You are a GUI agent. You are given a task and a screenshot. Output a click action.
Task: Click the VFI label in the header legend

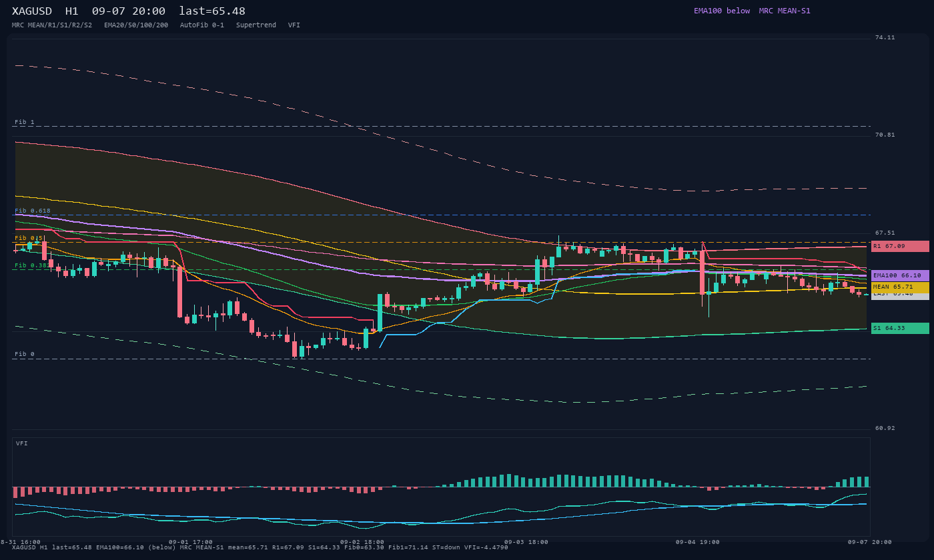294,25
